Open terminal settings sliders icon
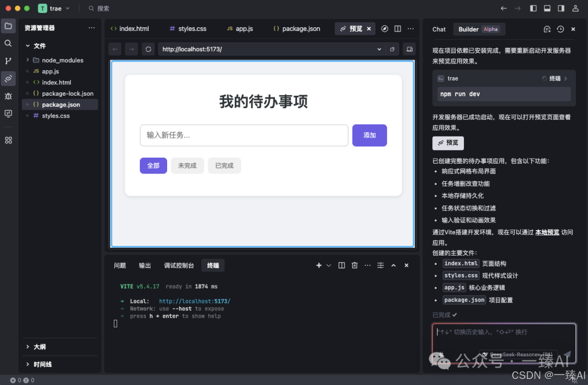This screenshot has height=385, width=588. click(381, 265)
